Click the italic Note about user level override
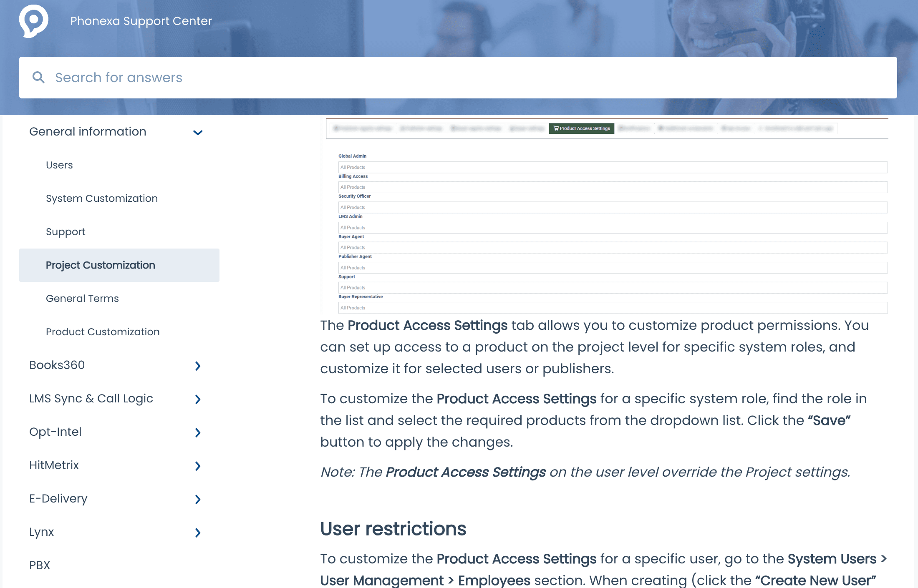Viewport: 918px width, 588px height. click(x=585, y=472)
